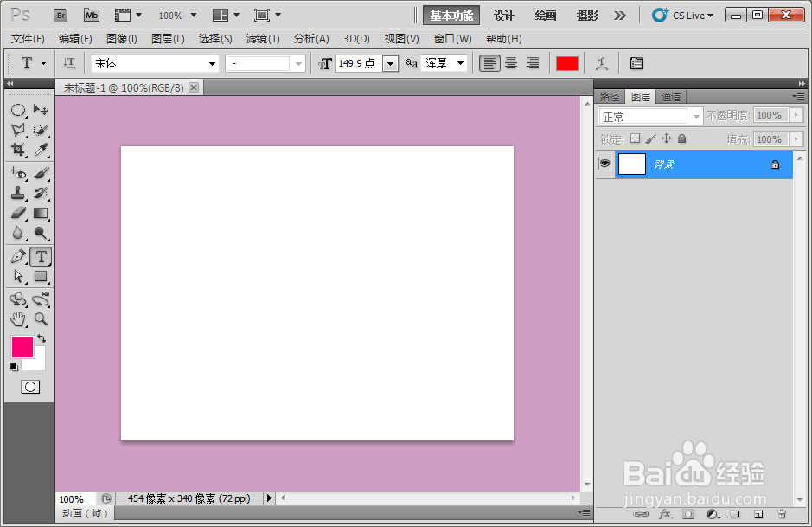Select the Eyedropper tool

click(x=41, y=150)
